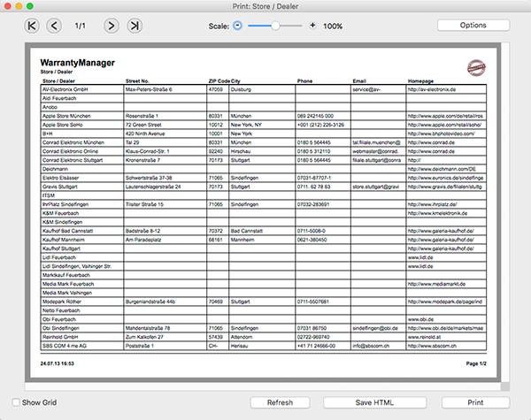Click Tilsiter Straße 15 cell
Viewport: 531px width, 420px height.
(x=165, y=204)
